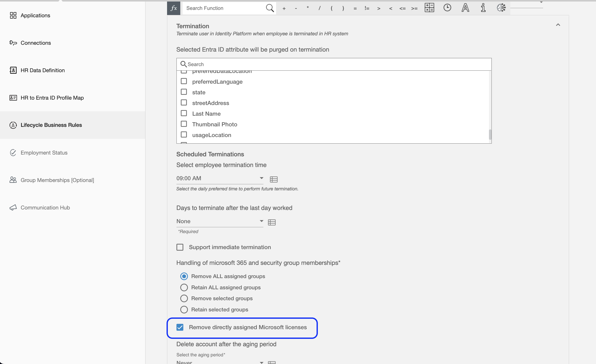Screen dimensions: 596x364
Task: Select the grid layout icon in formula toolbar
Action: pyautogui.click(x=429, y=8)
